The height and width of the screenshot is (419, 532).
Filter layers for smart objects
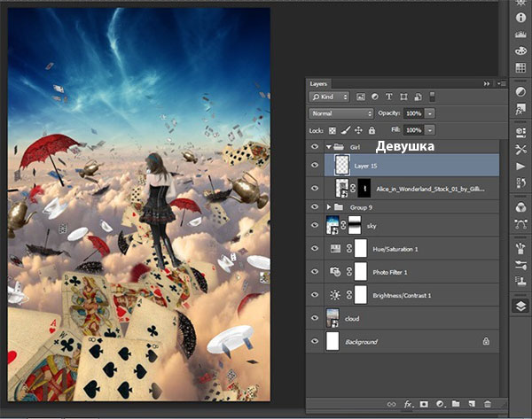418,97
